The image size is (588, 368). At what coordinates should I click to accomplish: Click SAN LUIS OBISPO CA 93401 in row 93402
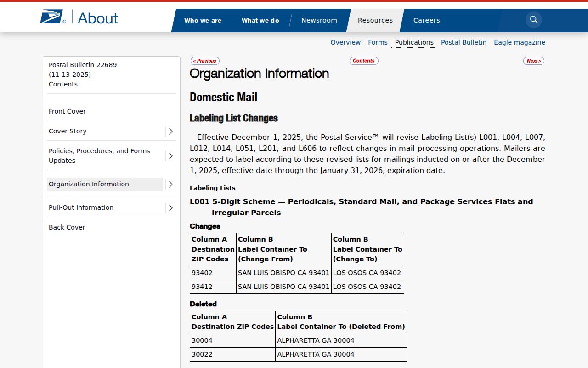[284, 273]
